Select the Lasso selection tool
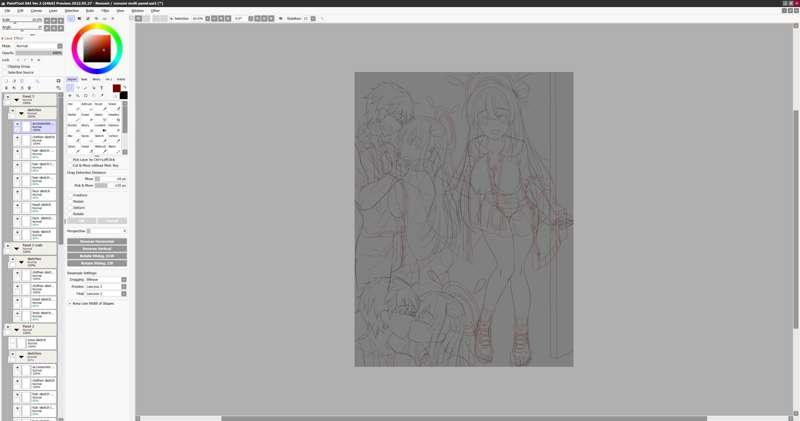Screen dimensions: 800x421 pos(78,88)
